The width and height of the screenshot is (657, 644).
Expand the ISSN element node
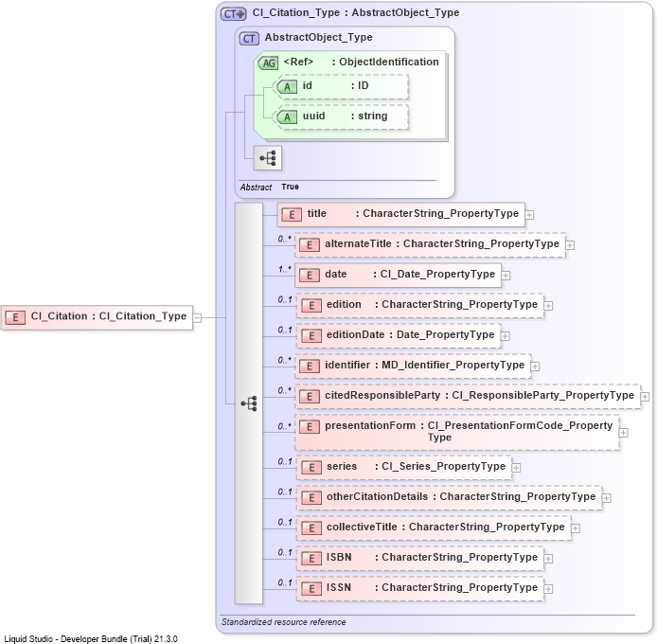[x=548, y=589]
